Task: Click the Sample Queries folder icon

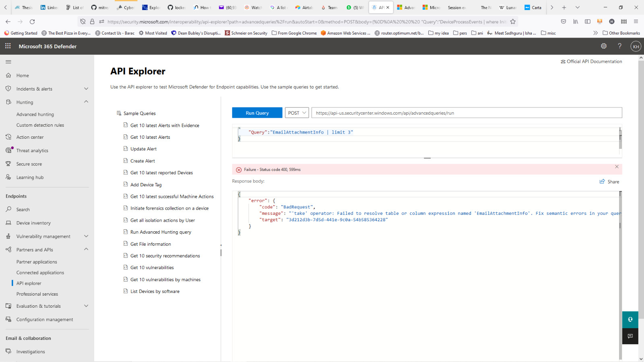Action: click(x=119, y=113)
